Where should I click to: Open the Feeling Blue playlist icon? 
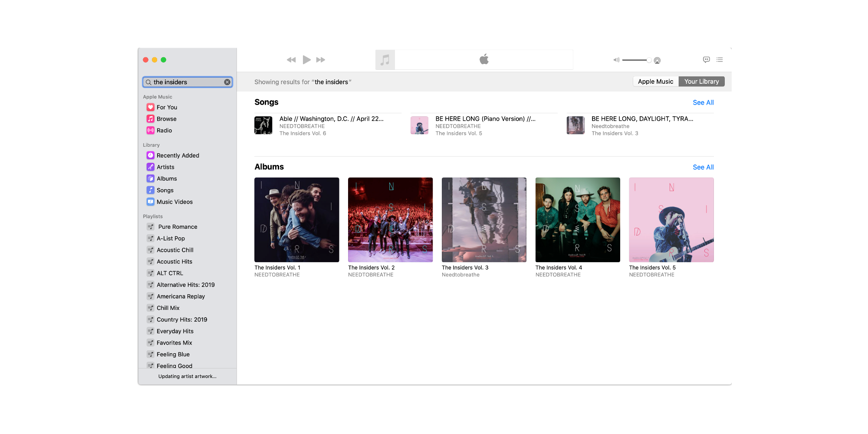151,354
